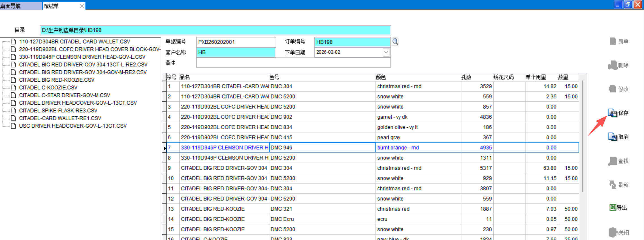
Task: Select USC DRIVER HEADCOVER-GOV-L-13CT.CSV file
Action: coord(72,126)
